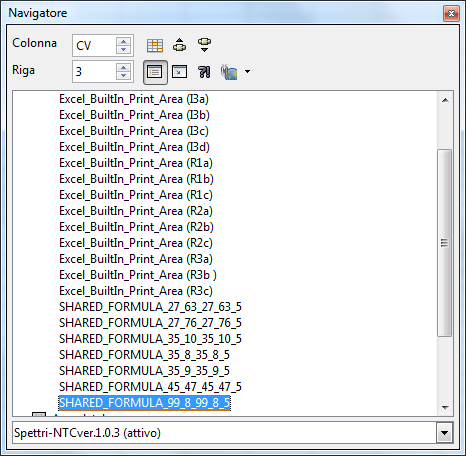Viewport: 466px width, 456px height.
Task: Click the Drag Mode icon
Action: click(229, 72)
